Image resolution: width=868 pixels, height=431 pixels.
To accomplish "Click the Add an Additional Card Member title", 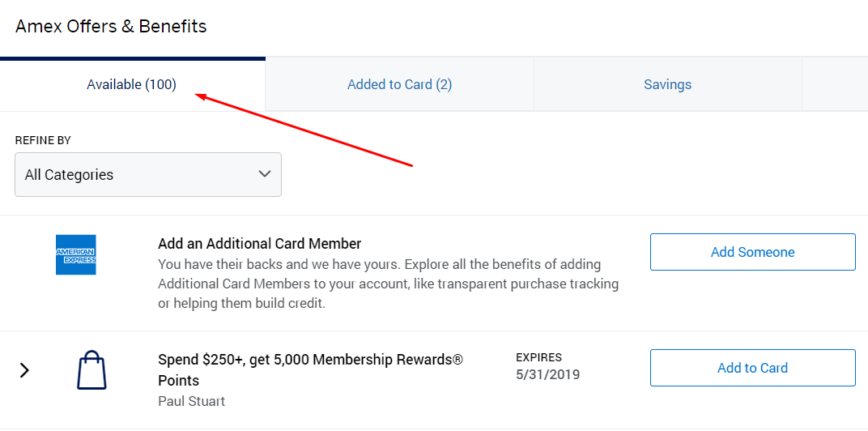I will [x=259, y=244].
